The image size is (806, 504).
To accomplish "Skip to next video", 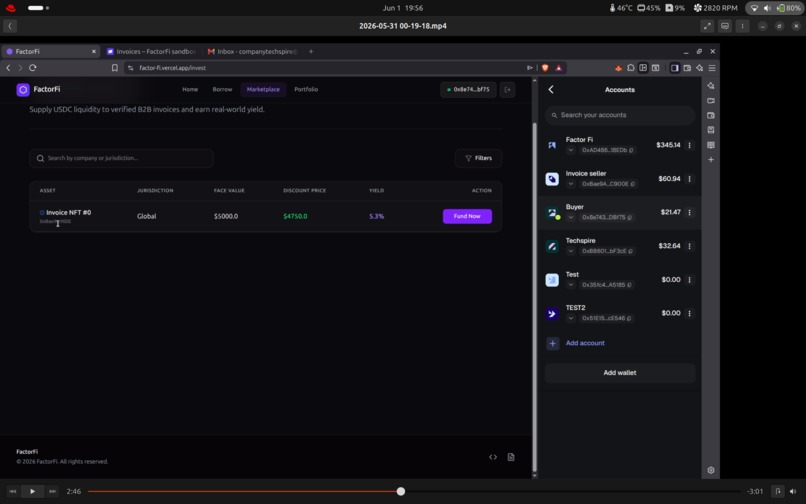I will coord(52,492).
